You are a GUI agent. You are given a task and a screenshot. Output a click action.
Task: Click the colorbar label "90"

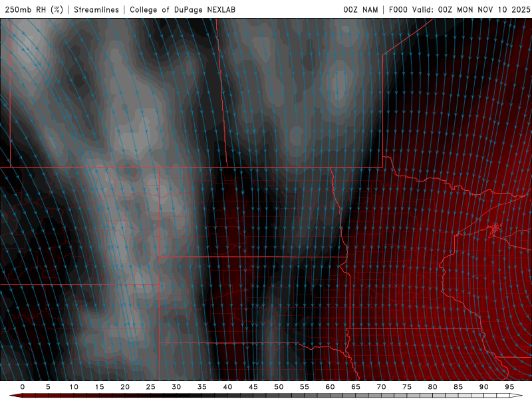[483, 387]
